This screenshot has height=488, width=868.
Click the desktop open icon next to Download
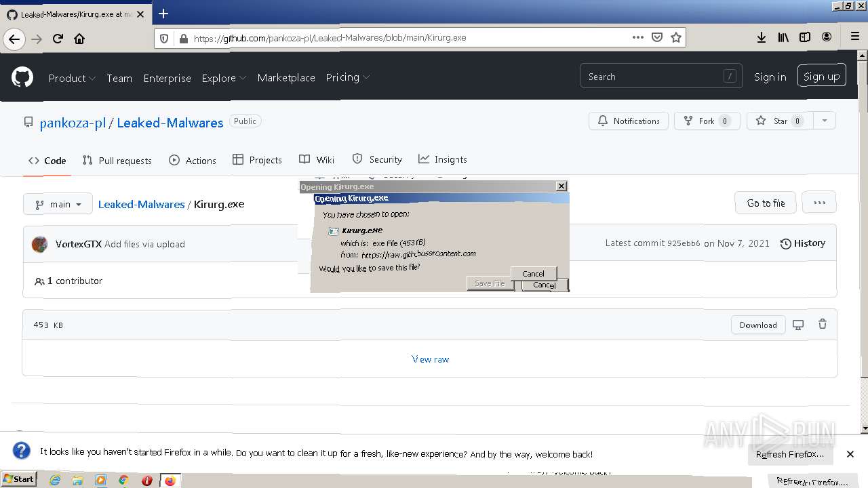pos(798,325)
